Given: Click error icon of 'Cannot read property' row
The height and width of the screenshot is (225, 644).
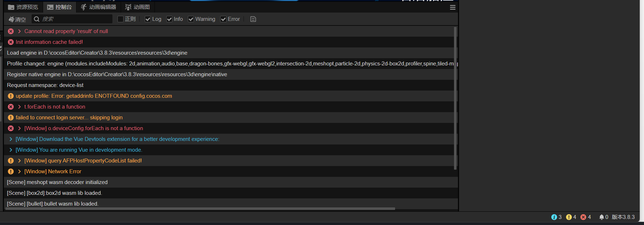Looking at the screenshot, I should (x=11, y=31).
